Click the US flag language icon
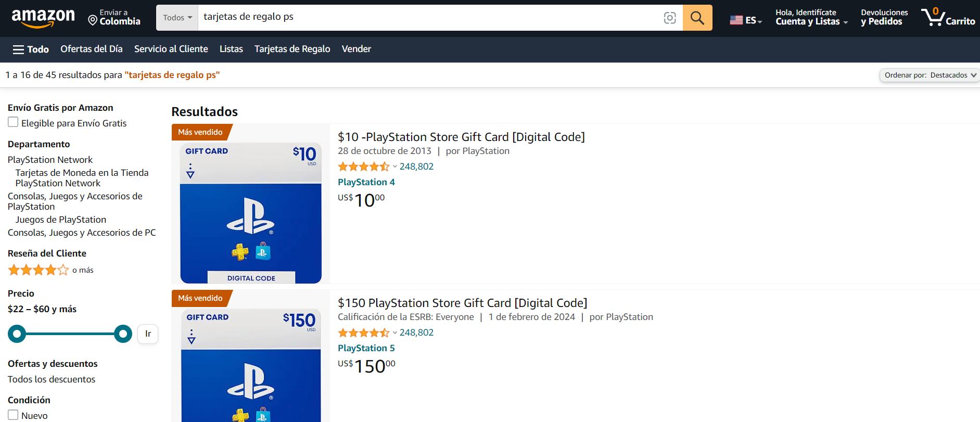Screen dimensions: 980x422 click(736, 20)
